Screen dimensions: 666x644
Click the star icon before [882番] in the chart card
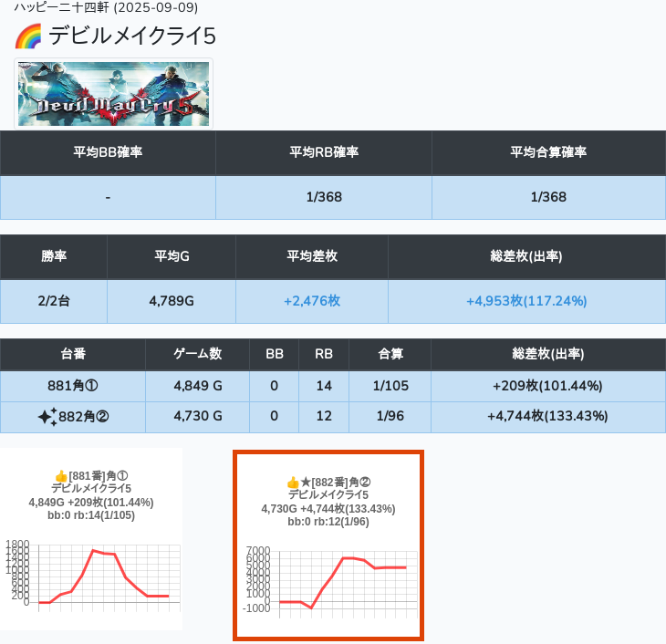306,482
